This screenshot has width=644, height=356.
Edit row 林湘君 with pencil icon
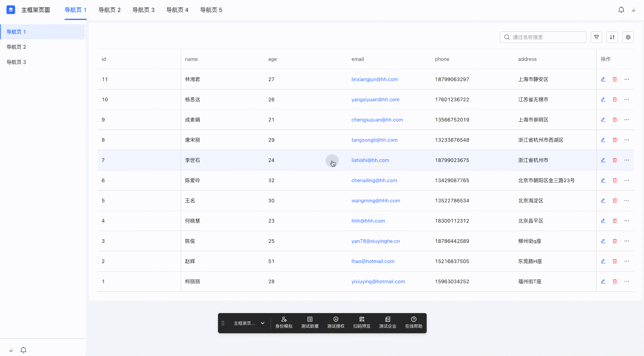click(x=603, y=79)
